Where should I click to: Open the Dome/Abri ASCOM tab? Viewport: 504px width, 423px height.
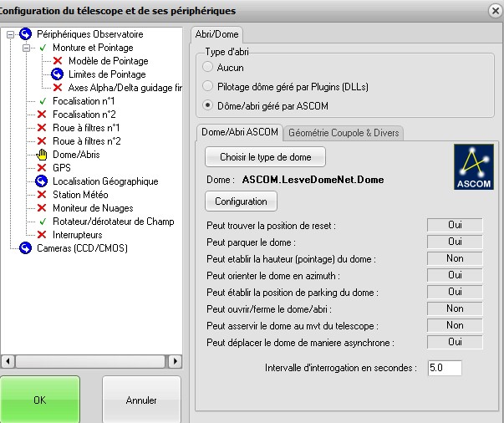click(240, 133)
